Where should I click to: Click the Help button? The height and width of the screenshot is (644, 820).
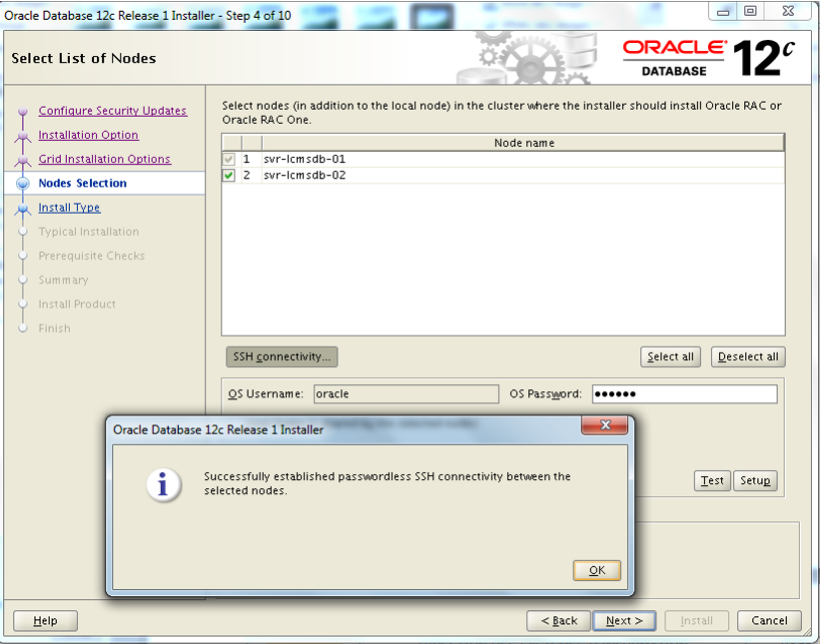(45, 620)
